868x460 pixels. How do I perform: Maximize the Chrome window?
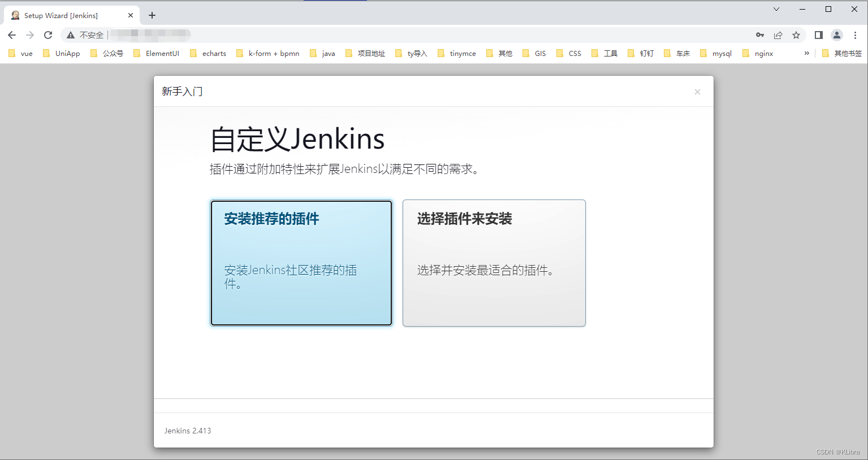click(828, 9)
